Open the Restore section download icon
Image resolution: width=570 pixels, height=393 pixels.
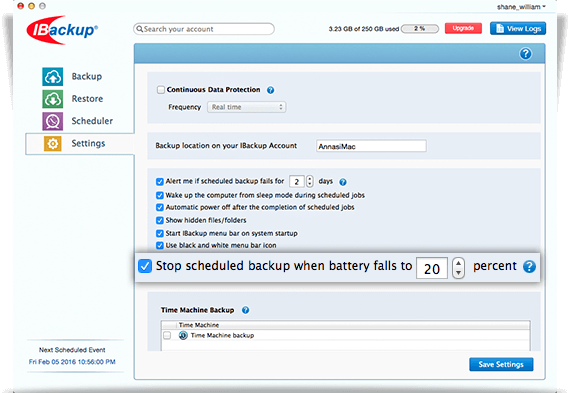point(53,99)
